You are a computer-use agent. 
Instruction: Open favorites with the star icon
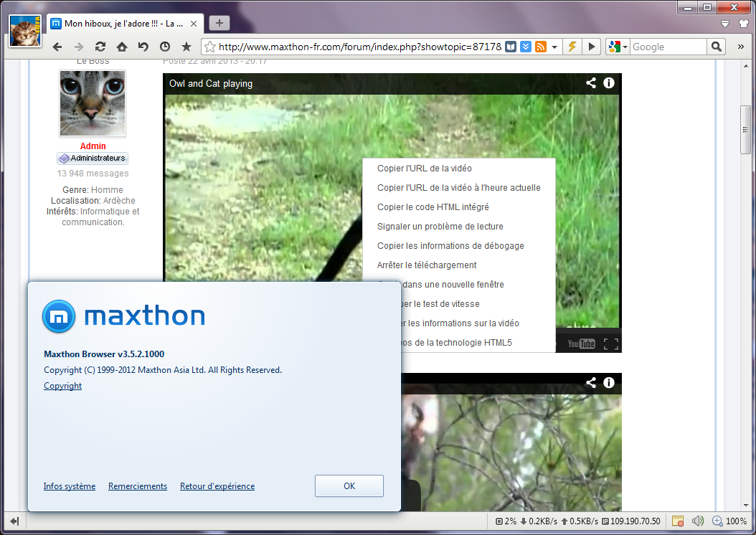point(186,47)
